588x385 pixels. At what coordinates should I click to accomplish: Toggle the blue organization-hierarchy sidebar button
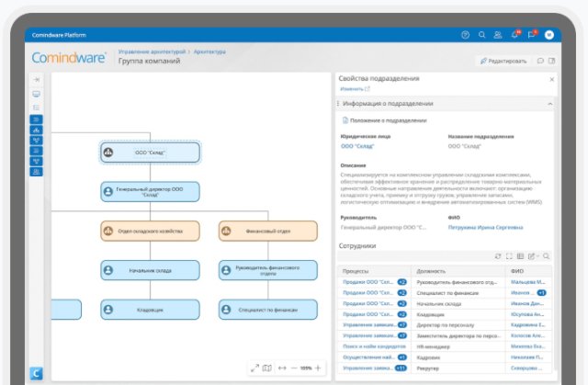37,130
